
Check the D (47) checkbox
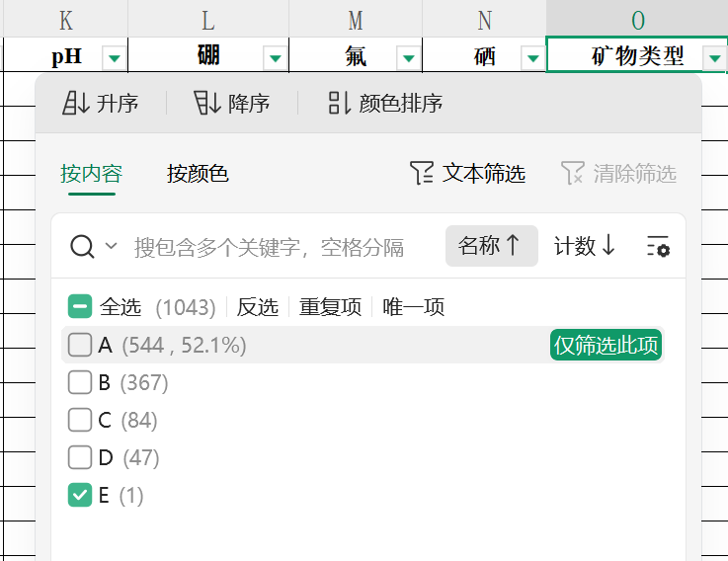click(79, 457)
